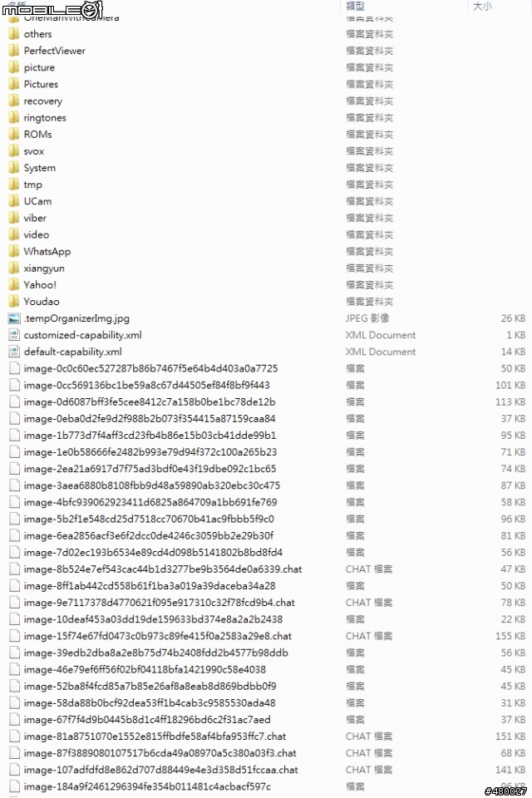Sort by the 類型 column header
The height and width of the screenshot is (798, 532).
[x=355, y=6]
